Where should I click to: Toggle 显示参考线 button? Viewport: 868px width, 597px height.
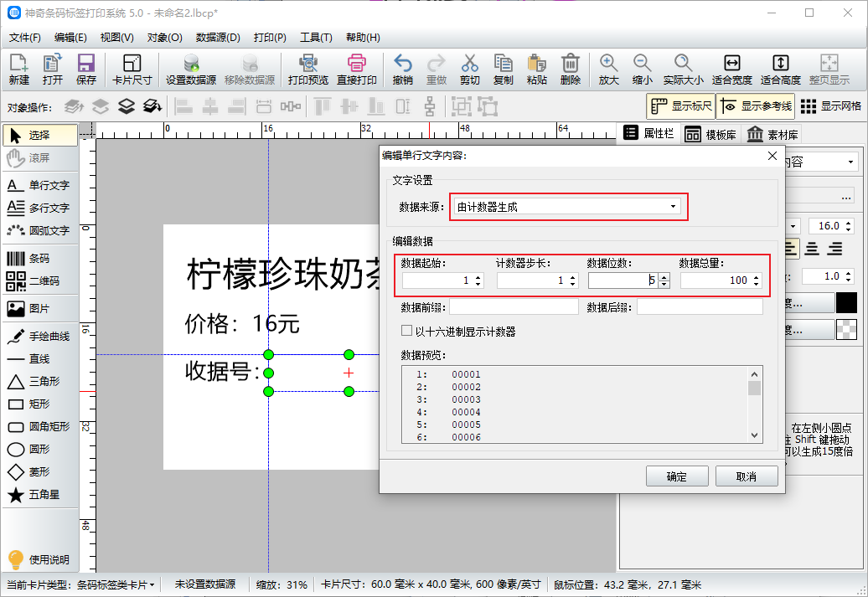[x=756, y=106]
